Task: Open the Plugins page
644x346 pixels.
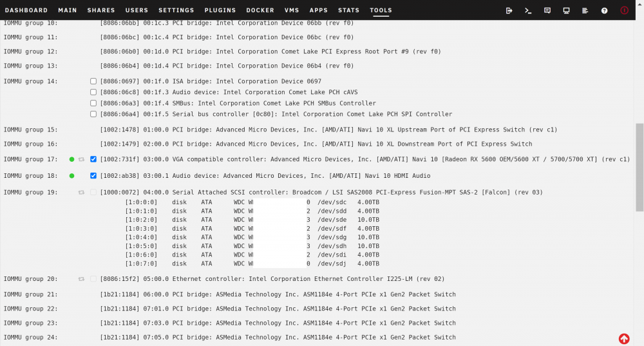Action: click(220, 10)
